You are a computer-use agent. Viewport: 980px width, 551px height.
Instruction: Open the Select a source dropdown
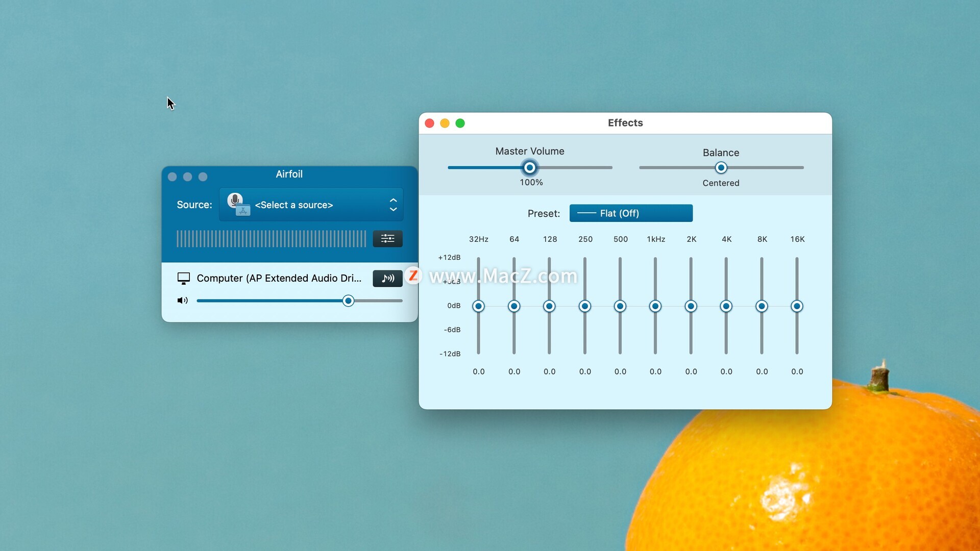click(311, 205)
